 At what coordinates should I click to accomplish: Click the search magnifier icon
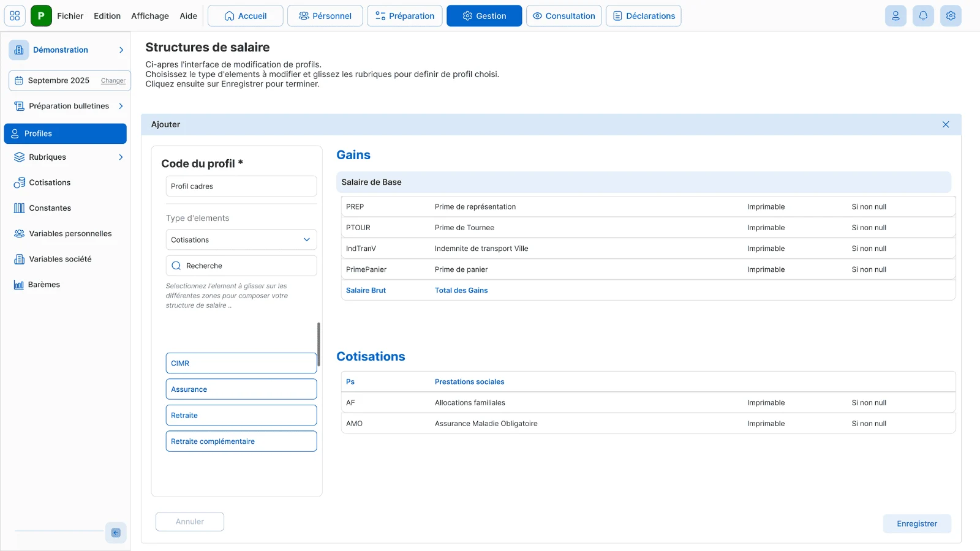tap(176, 266)
